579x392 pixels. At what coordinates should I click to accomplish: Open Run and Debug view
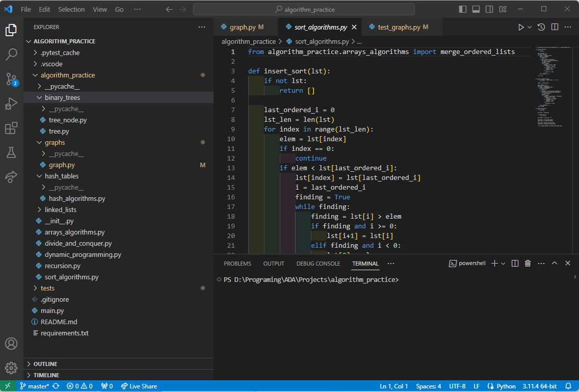pos(11,103)
